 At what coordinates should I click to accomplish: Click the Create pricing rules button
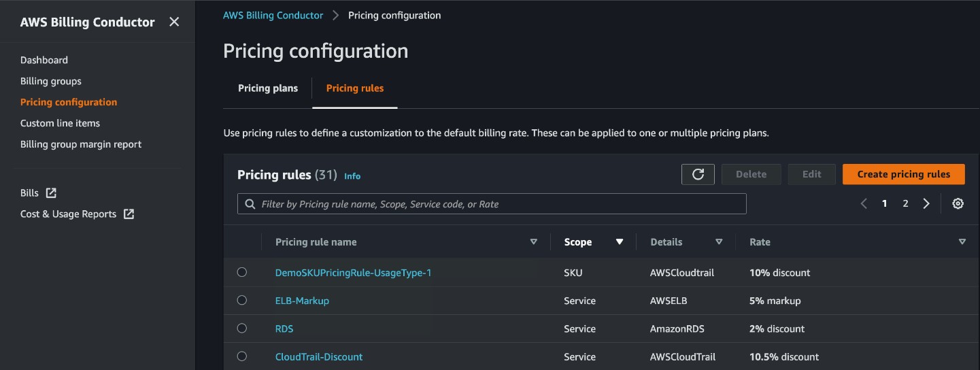[904, 174]
